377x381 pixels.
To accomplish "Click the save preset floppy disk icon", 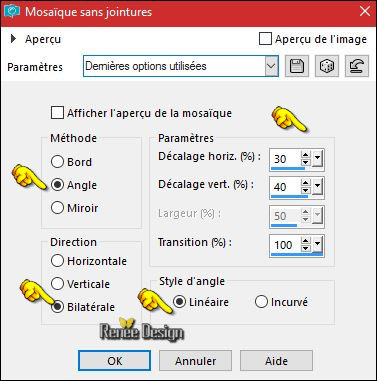I will click(x=297, y=66).
